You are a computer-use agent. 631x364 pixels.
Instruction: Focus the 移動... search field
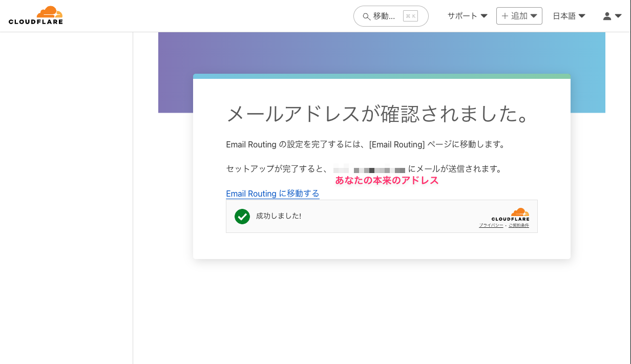pyautogui.click(x=384, y=16)
